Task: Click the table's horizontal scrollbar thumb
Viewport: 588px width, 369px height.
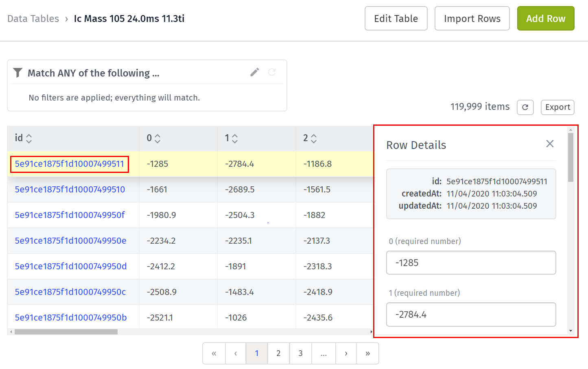Action: click(66, 332)
